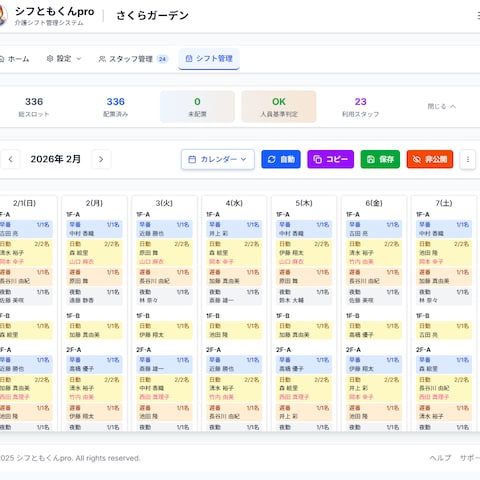
Task: Click the シフともくんpro app title
Action: pos(55,11)
